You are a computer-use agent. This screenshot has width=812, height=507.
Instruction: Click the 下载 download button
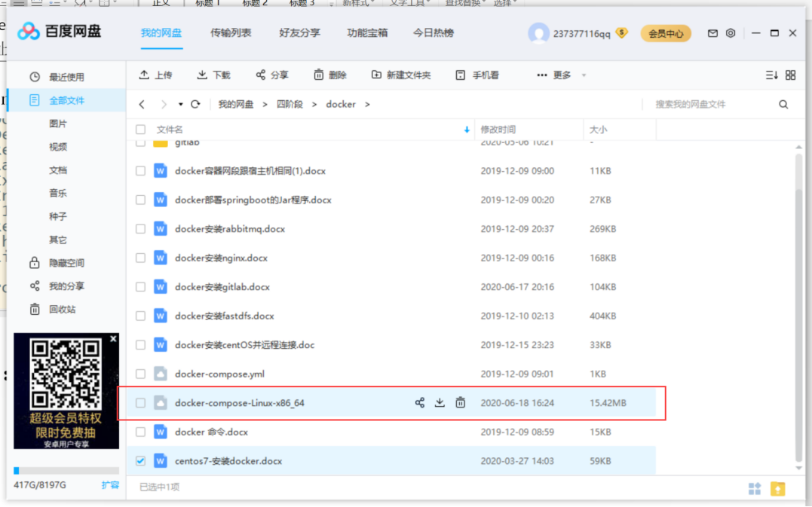pyautogui.click(x=213, y=75)
